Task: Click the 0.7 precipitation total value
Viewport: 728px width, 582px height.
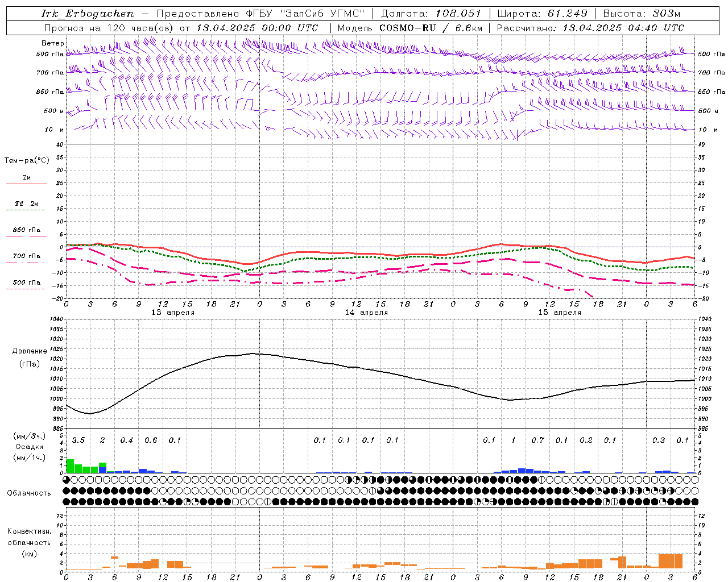Action: point(537,440)
